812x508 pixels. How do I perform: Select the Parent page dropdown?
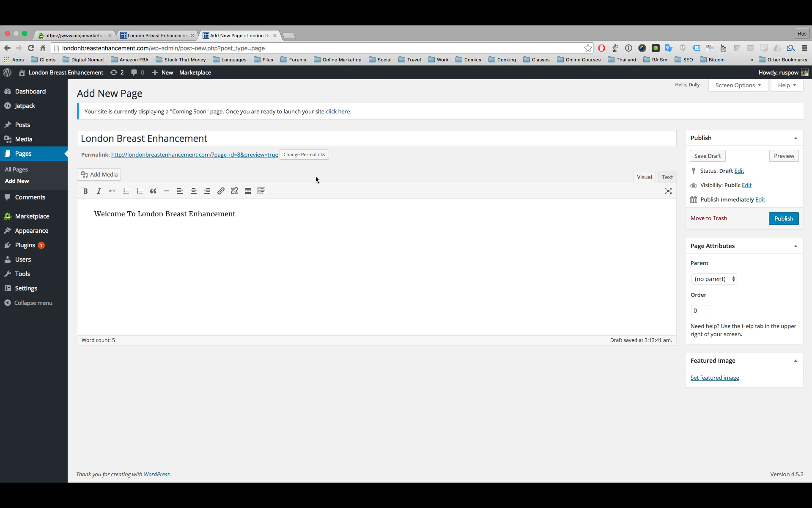[x=713, y=279]
